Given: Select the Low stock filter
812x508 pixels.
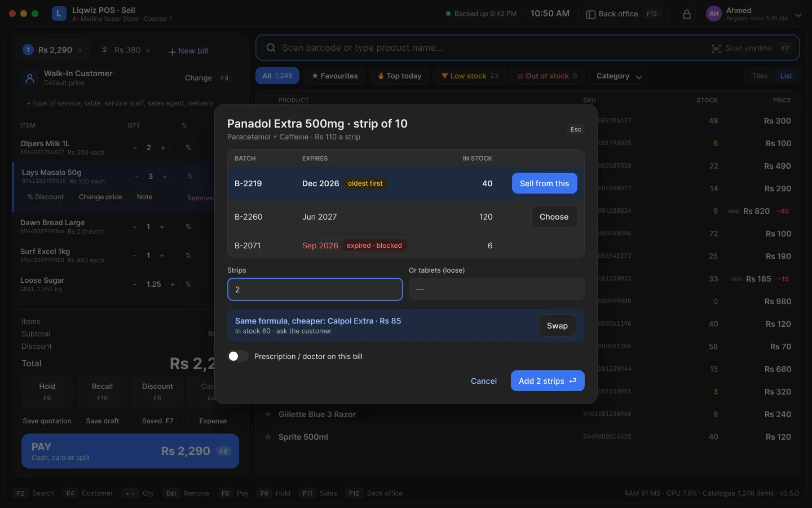Looking at the screenshot, I should pyautogui.click(x=470, y=76).
